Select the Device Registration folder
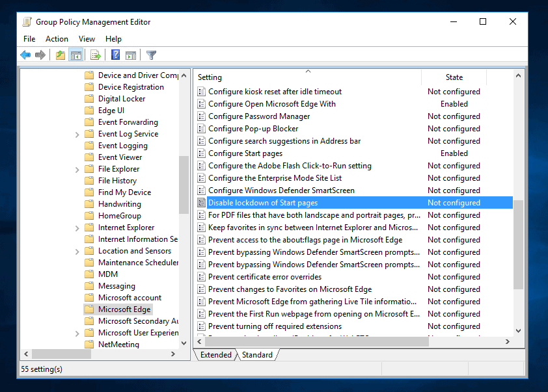This screenshot has width=548, height=392. (131, 87)
